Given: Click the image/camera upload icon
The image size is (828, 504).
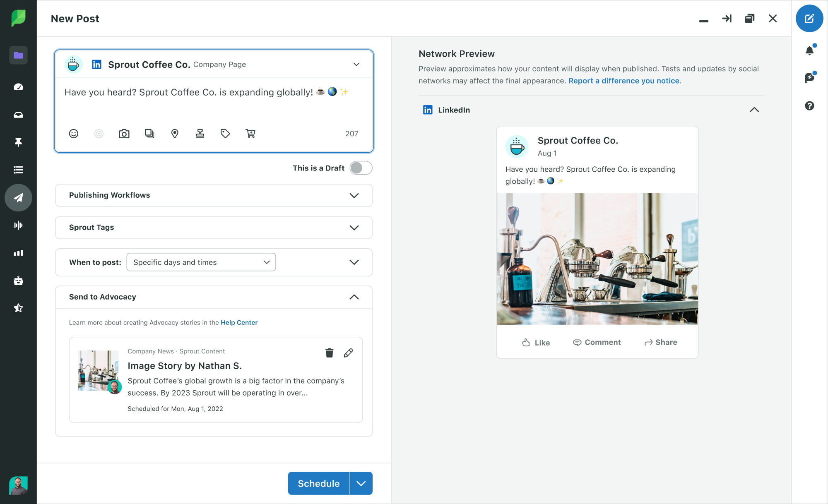Looking at the screenshot, I should [x=124, y=134].
